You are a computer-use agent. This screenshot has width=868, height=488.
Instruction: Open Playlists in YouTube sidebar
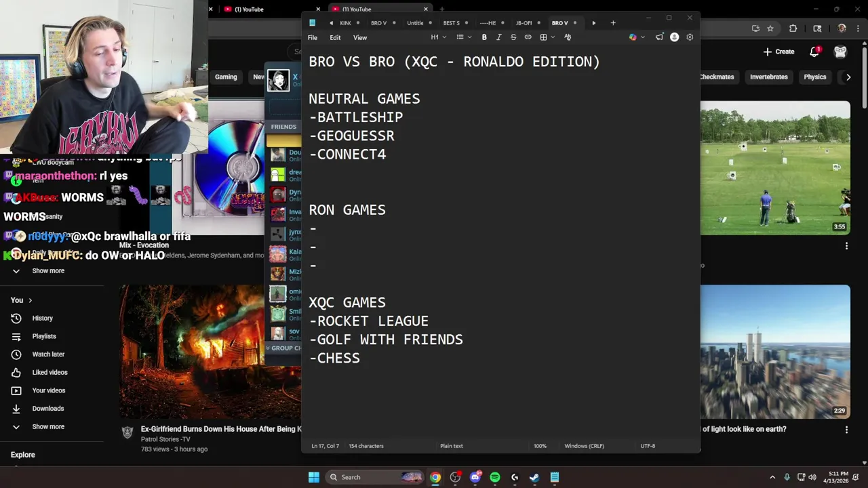click(x=44, y=336)
